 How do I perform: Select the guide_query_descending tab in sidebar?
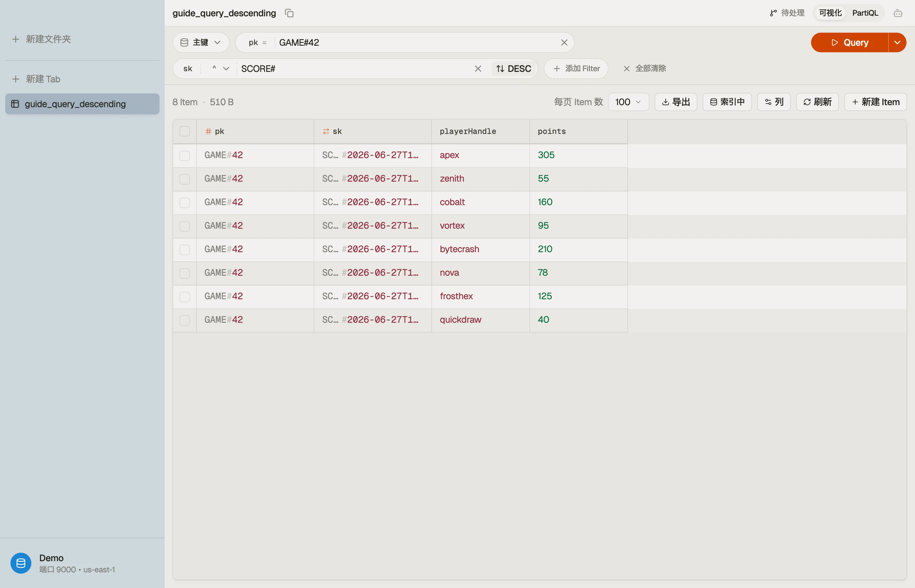tap(82, 104)
